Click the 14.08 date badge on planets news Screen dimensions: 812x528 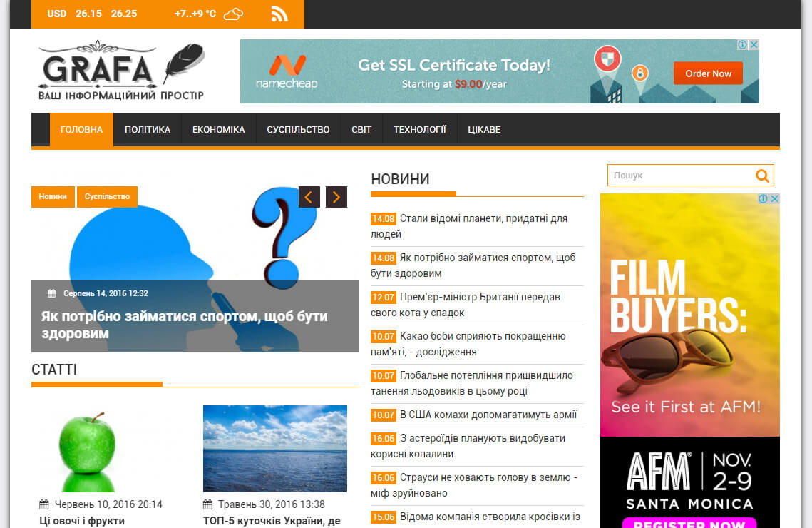click(384, 218)
